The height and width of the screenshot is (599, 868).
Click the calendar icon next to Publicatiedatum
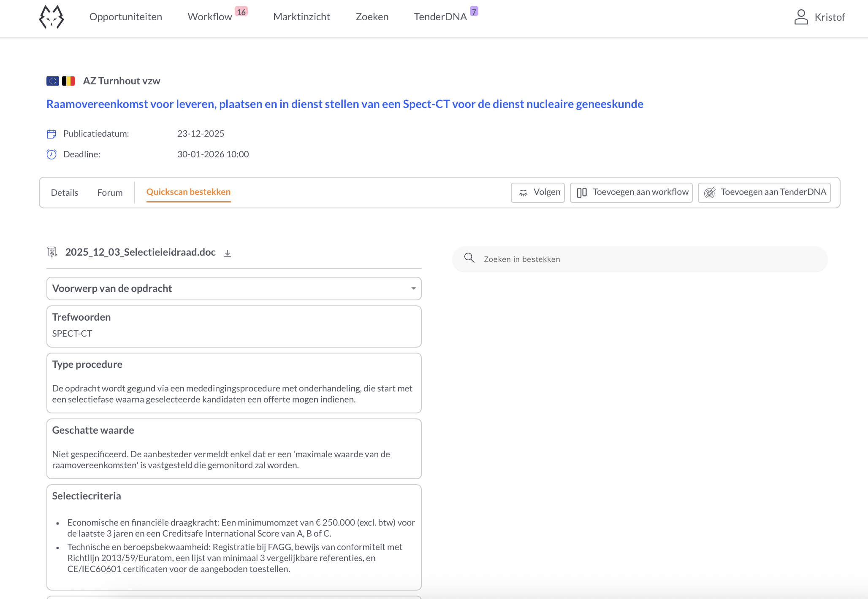tap(52, 134)
